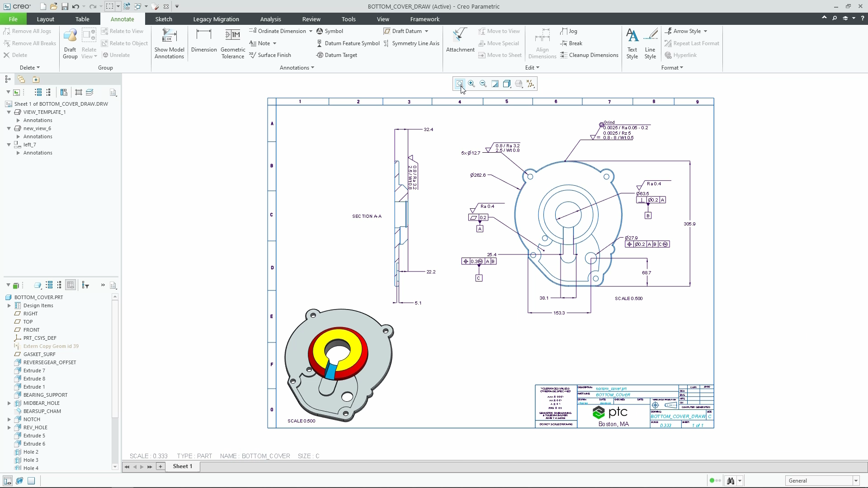This screenshot has height=488, width=868.
Task: Select Extrude 7 in model tree
Action: pyautogui.click(x=34, y=371)
